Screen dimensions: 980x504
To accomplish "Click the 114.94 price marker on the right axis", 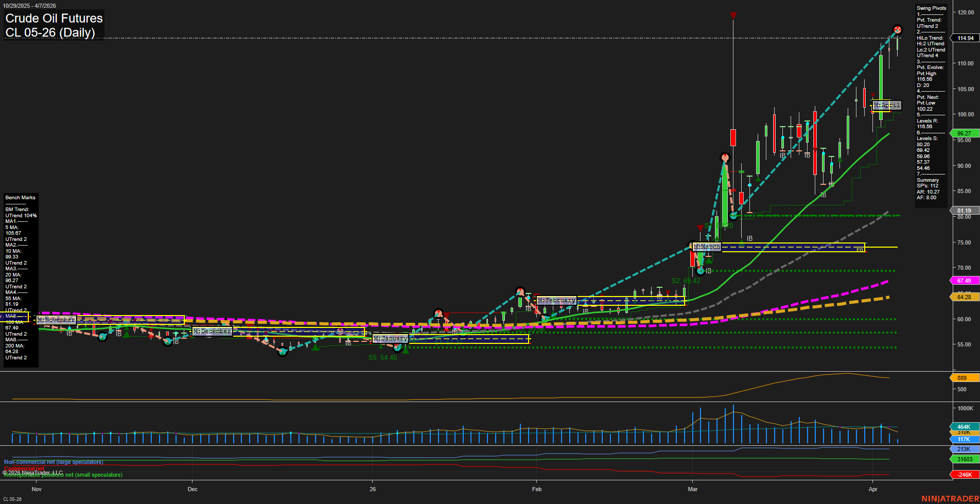I will pyautogui.click(x=965, y=38).
